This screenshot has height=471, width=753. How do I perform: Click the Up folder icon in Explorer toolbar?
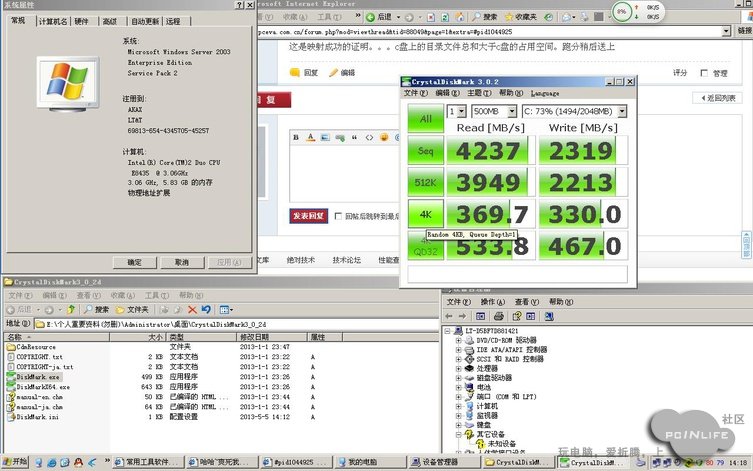coord(71,310)
